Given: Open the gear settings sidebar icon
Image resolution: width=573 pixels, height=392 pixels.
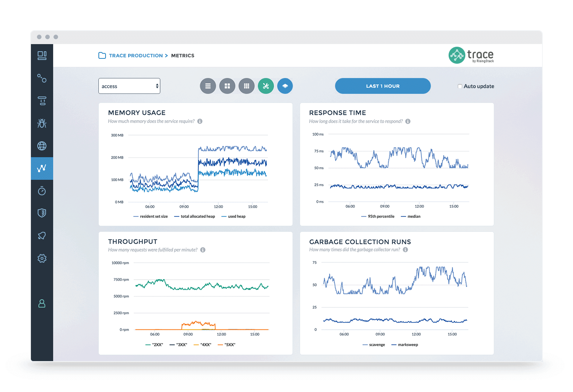Looking at the screenshot, I should (x=42, y=258).
